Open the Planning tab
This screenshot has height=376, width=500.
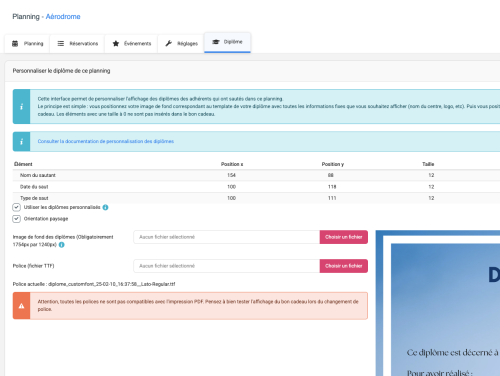[x=27, y=44]
